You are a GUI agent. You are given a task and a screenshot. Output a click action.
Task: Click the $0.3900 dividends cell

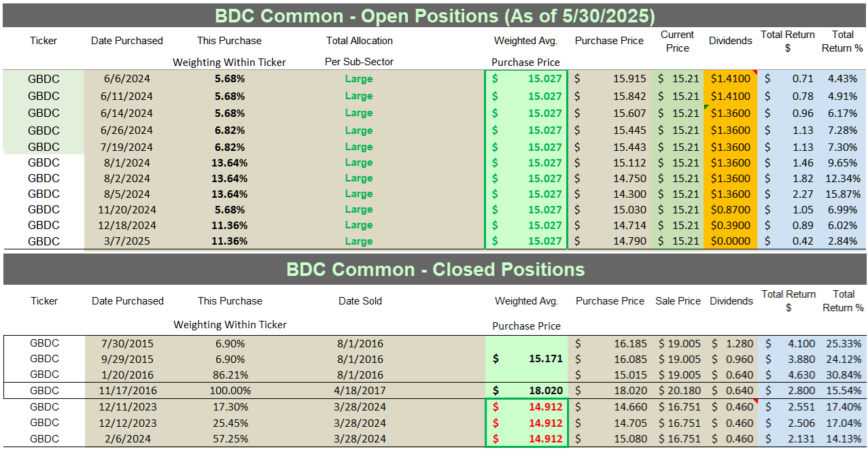coord(731,225)
